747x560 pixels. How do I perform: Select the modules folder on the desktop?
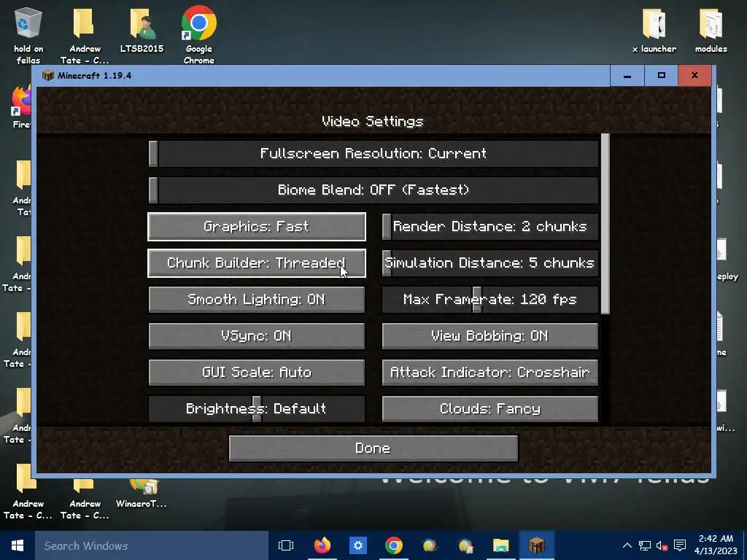711,29
